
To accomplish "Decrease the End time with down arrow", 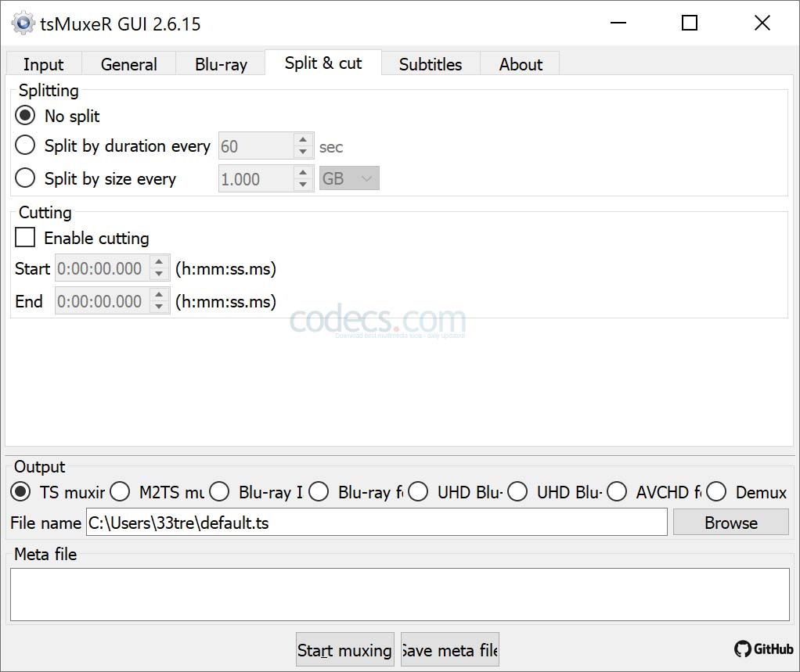I will tap(159, 307).
